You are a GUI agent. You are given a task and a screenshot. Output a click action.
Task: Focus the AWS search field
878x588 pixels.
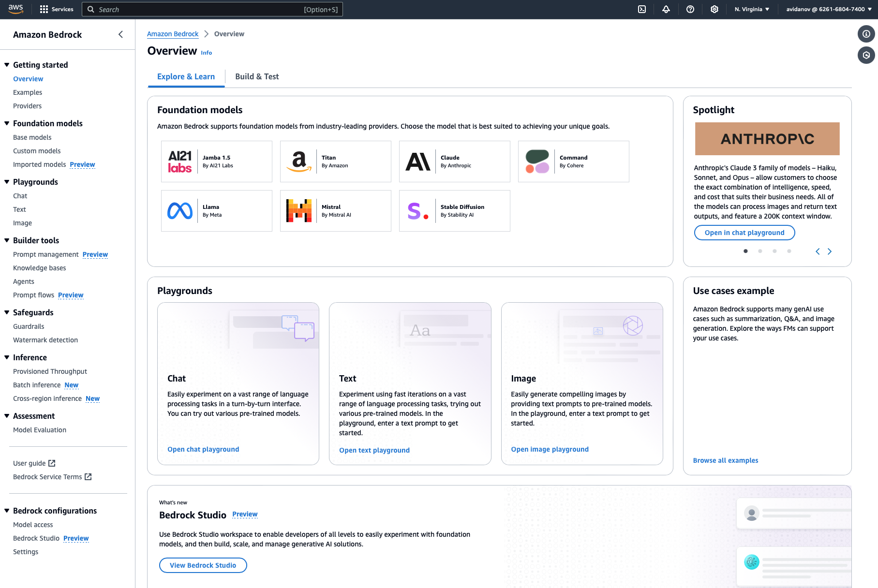point(212,9)
